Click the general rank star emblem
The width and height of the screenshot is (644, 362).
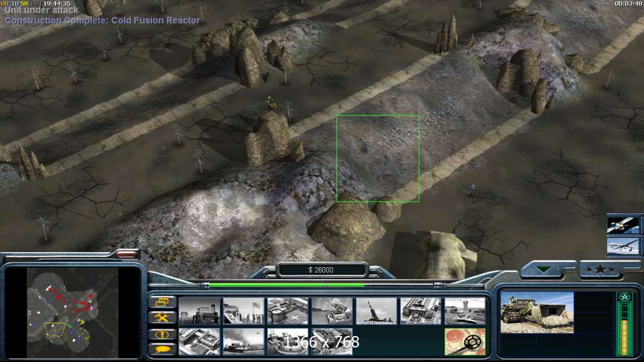[x=625, y=297]
